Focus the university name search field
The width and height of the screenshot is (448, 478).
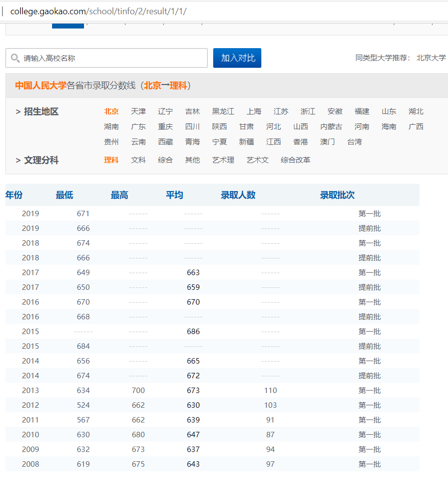[107, 58]
